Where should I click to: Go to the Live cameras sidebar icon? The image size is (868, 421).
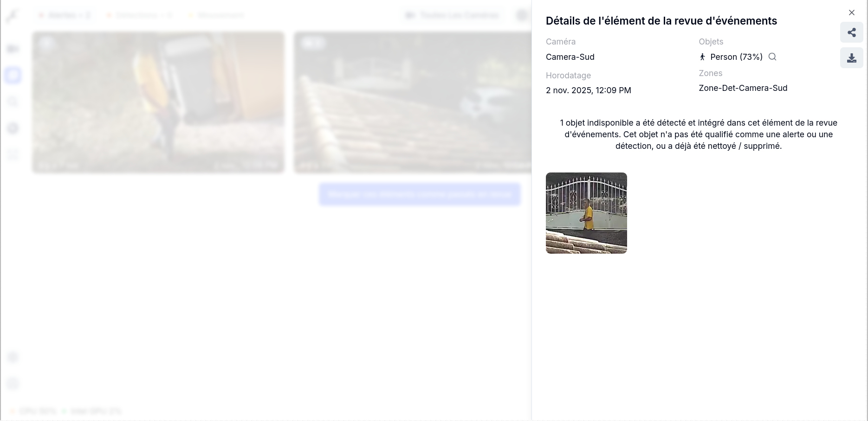pyautogui.click(x=13, y=49)
